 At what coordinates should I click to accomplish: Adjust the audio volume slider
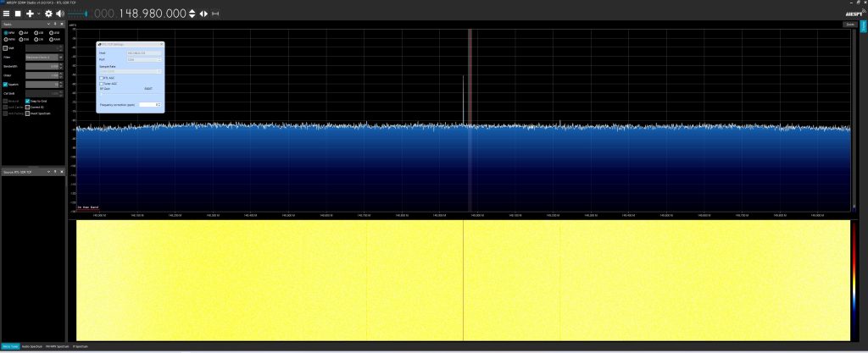[77, 14]
